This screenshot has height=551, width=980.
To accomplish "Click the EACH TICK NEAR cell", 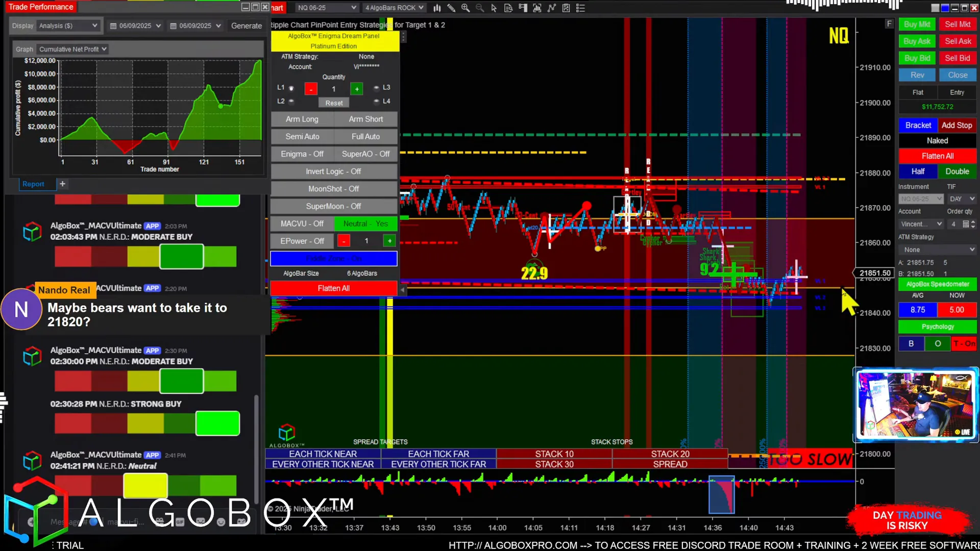I will click(323, 454).
